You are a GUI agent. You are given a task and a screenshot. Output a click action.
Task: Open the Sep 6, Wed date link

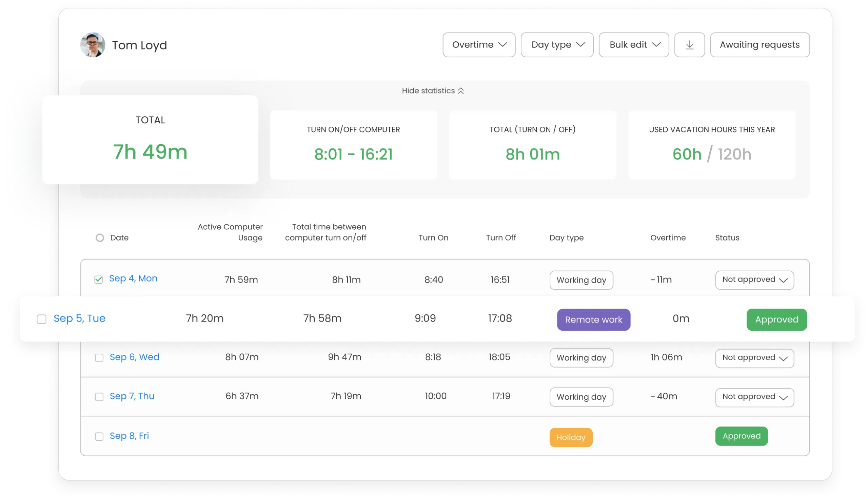(134, 357)
